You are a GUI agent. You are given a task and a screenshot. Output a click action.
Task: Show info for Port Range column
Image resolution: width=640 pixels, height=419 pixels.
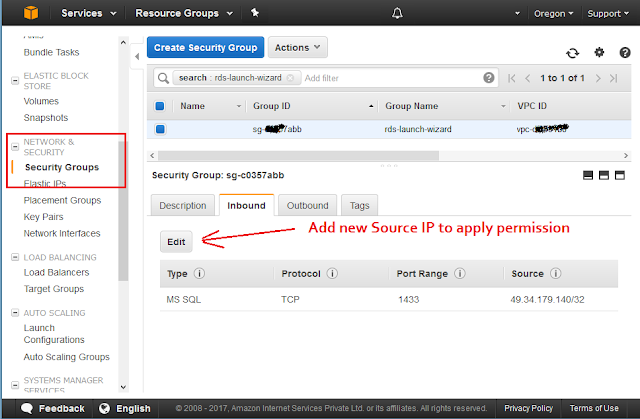tap(460, 273)
